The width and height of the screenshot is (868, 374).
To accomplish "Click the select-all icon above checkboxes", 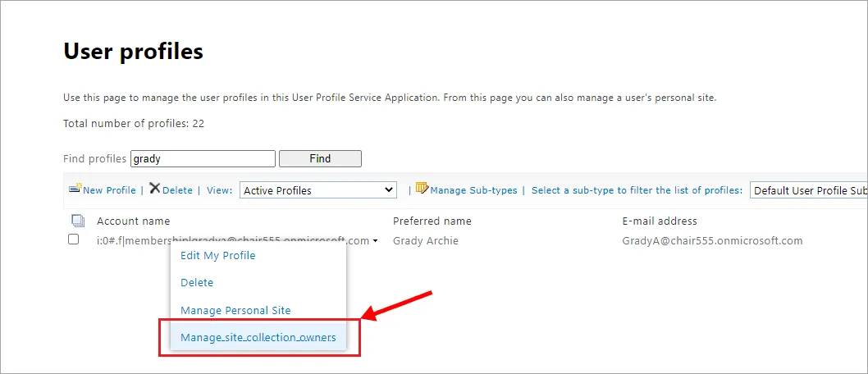I will (x=78, y=221).
